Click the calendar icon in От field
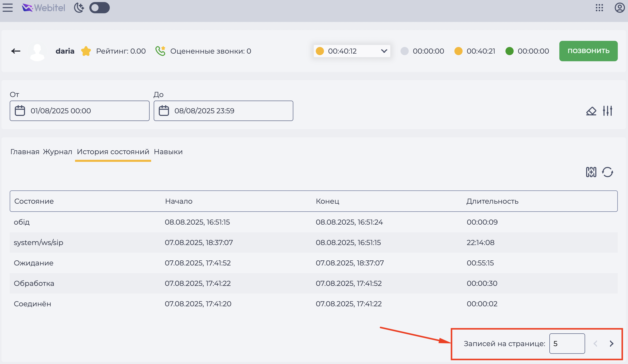 point(20,111)
